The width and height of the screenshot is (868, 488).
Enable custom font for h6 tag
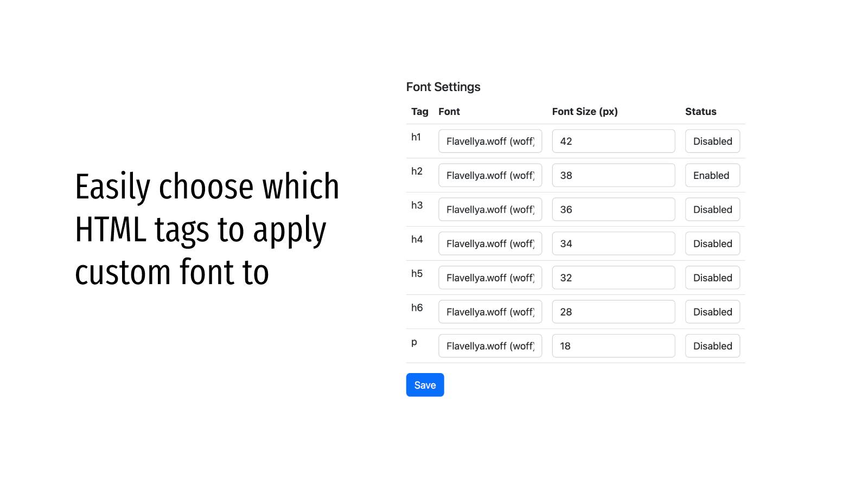click(712, 312)
